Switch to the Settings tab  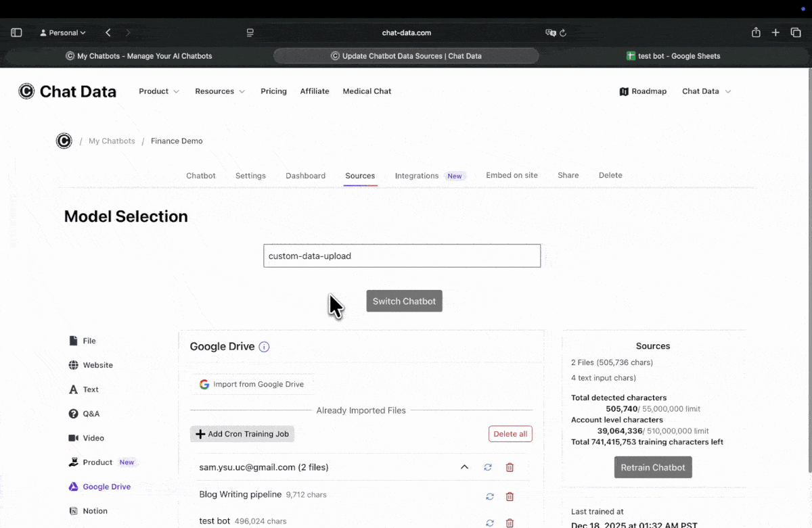[x=250, y=175]
